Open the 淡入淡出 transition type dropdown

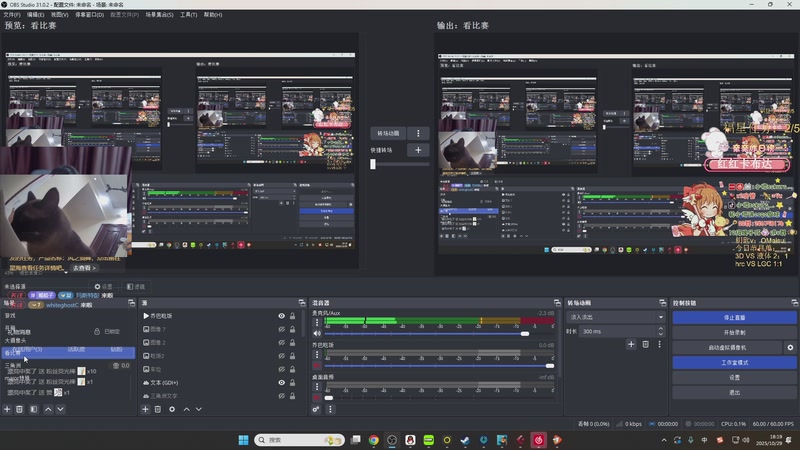click(x=615, y=317)
